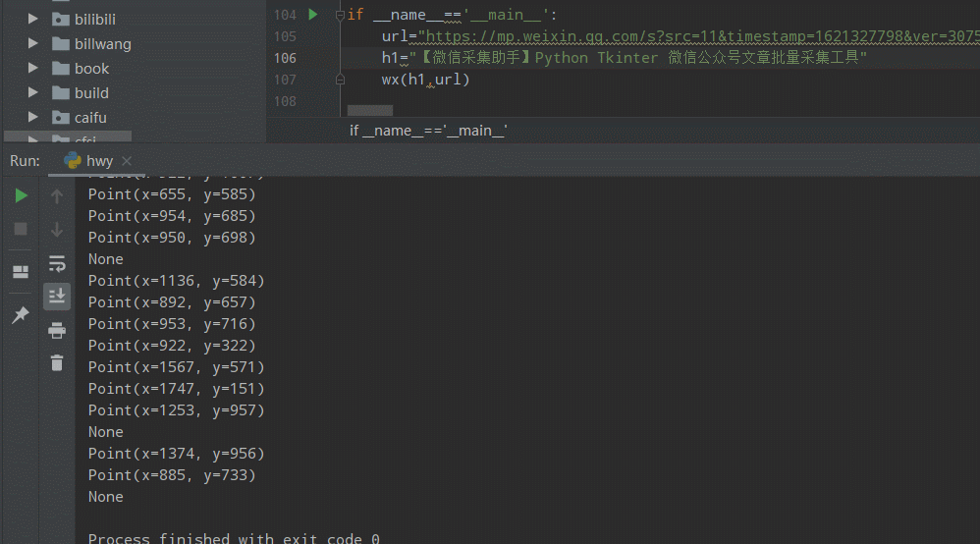The width and height of the screenshot is (980, 544).
Task: Click line number 106 in gutter
Action: point(285,58)
